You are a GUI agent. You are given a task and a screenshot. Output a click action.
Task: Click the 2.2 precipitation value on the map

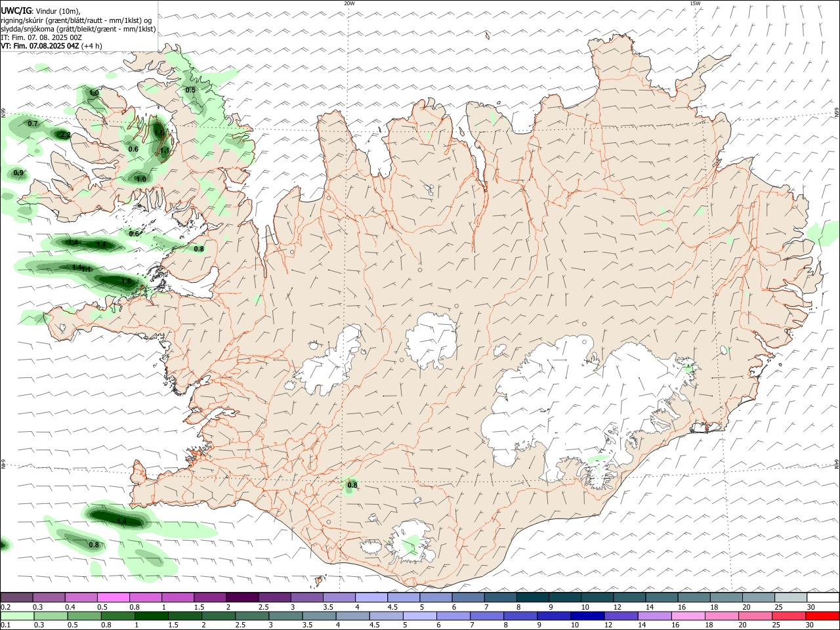coord(65,135)
